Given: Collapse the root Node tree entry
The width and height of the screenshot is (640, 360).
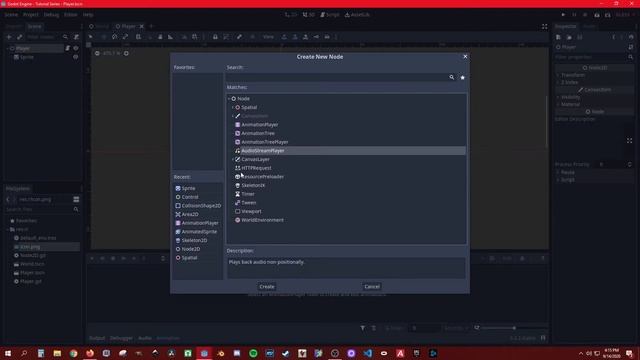Looking at the screenshot, I should coord(229,98).
